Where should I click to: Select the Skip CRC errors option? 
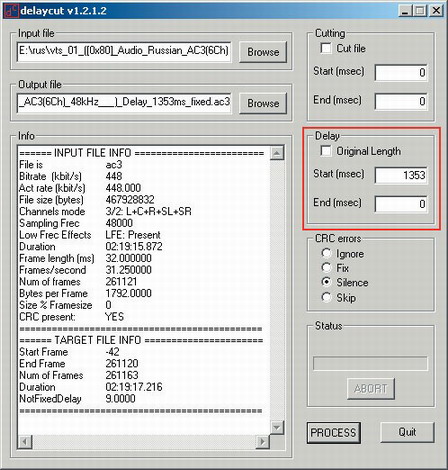pos(327,297)
